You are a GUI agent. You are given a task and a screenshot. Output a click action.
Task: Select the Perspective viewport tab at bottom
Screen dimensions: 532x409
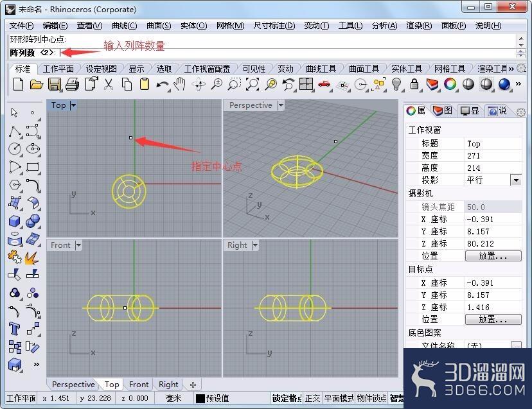(x=73, y=385)
